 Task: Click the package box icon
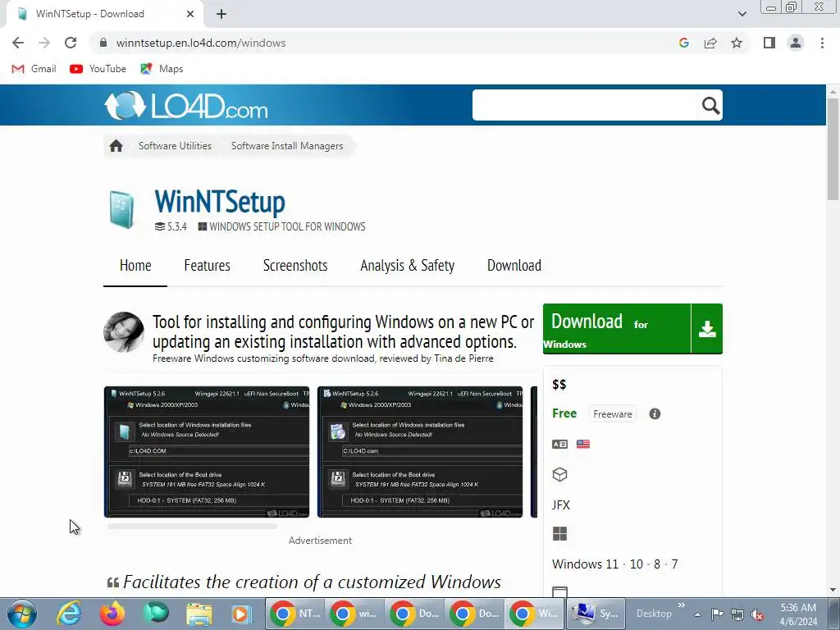[x=559, y=475]
